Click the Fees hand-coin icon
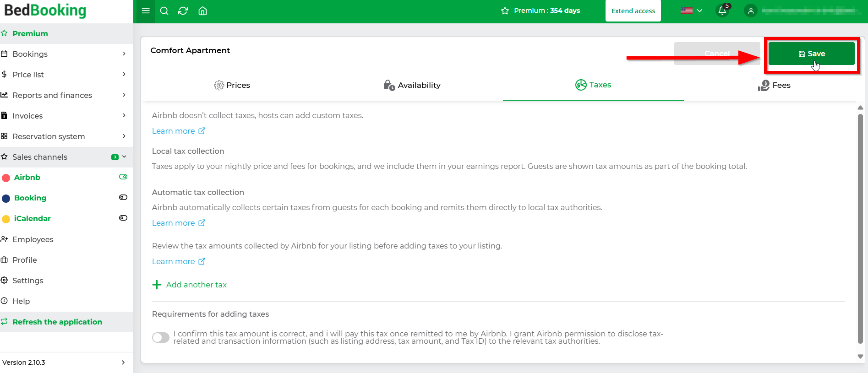 (x=764, y=85)
